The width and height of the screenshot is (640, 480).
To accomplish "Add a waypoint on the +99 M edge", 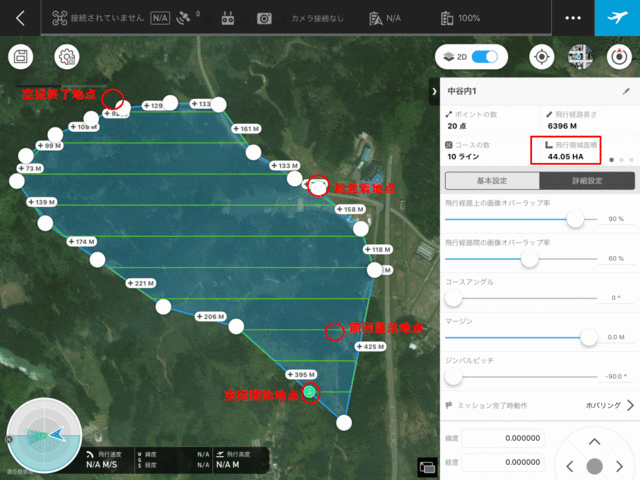I will click(x=49, y=145).
